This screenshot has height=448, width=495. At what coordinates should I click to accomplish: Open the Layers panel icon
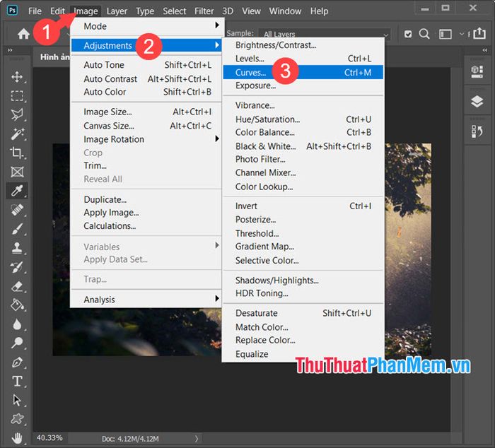(x=477, y=101)
